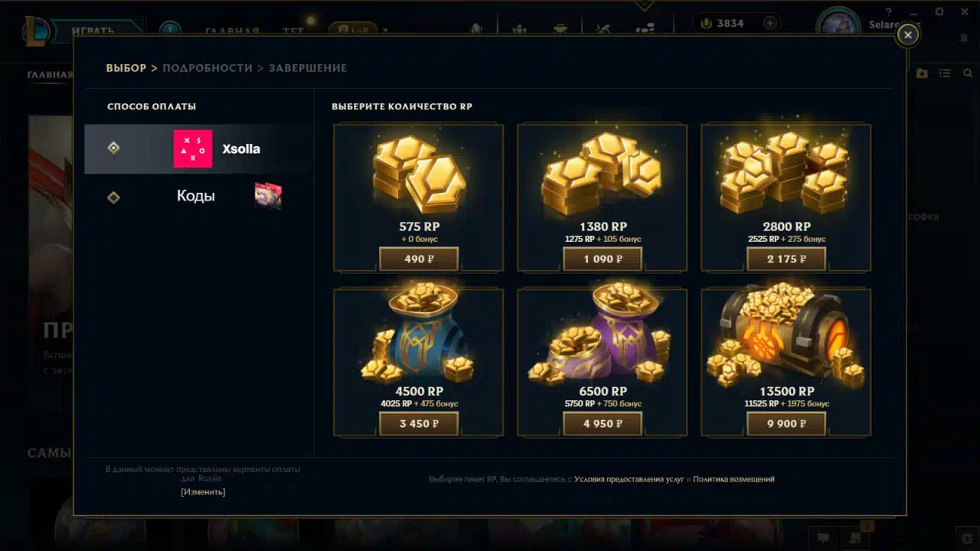
Task: Click the 4 950 ₽ price button
Action: (603, 423)
